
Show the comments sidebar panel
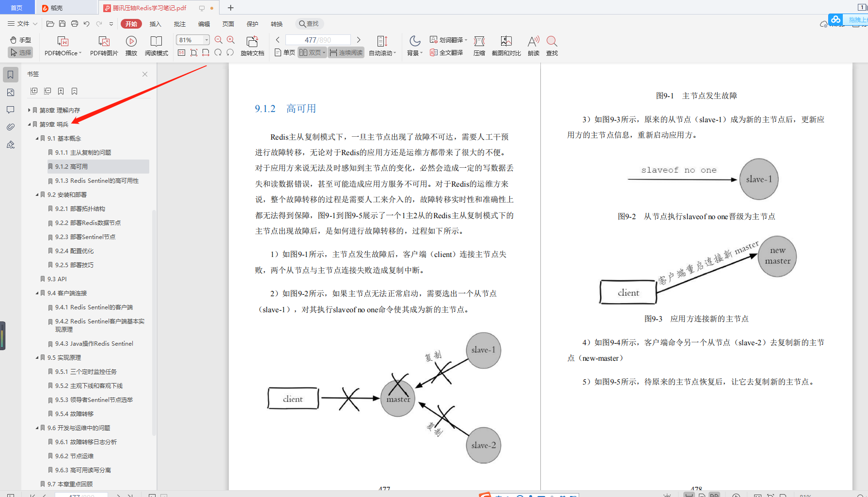11,110
